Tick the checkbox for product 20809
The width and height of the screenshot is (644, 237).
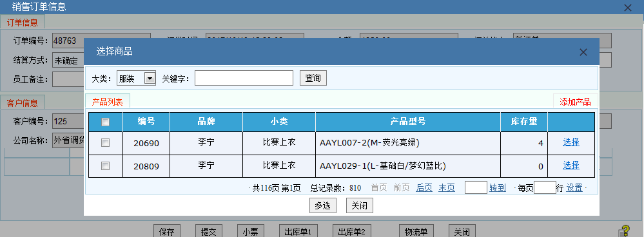click(x=106, y=166)
